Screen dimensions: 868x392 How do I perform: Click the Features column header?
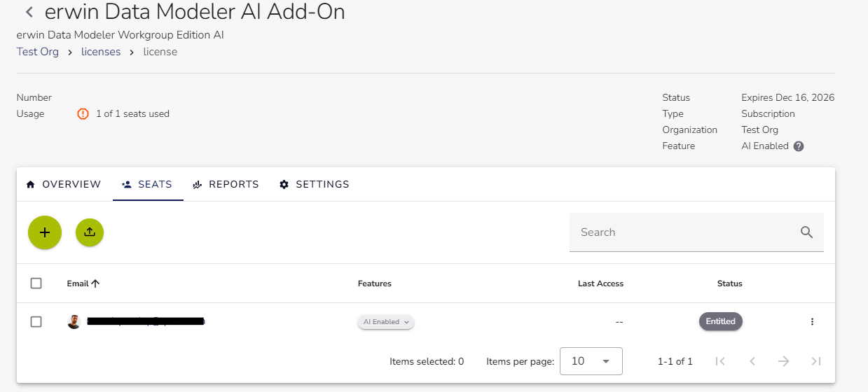pos(375,283)
